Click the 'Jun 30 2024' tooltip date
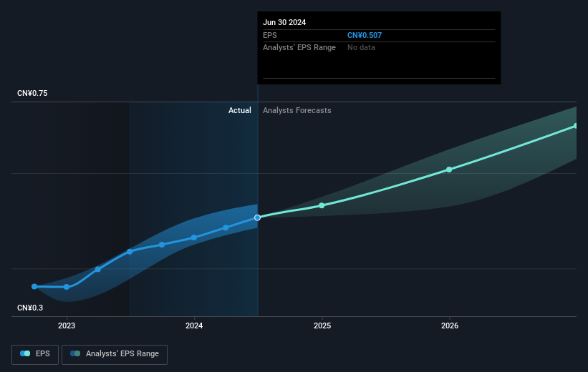 pyautogui.click(x=284, y=22)
